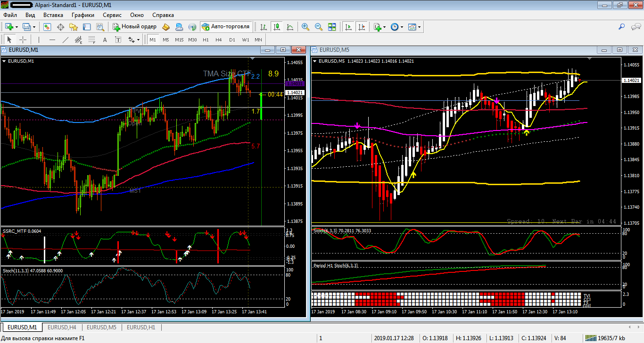Open the Сервис menu

click(112, 15)
